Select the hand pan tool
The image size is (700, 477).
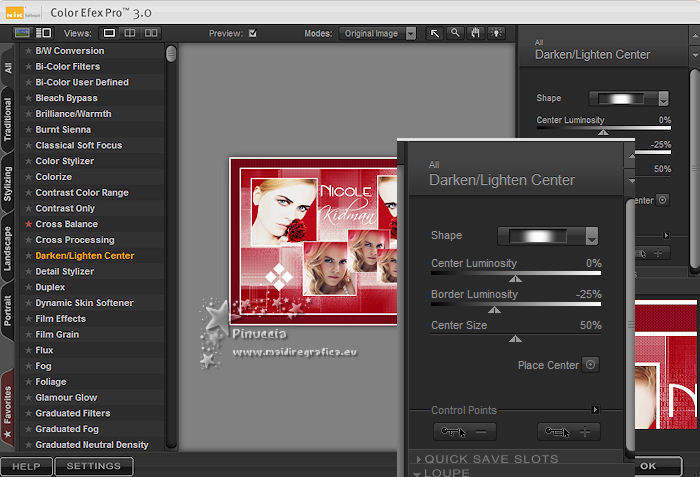[475, 33]
